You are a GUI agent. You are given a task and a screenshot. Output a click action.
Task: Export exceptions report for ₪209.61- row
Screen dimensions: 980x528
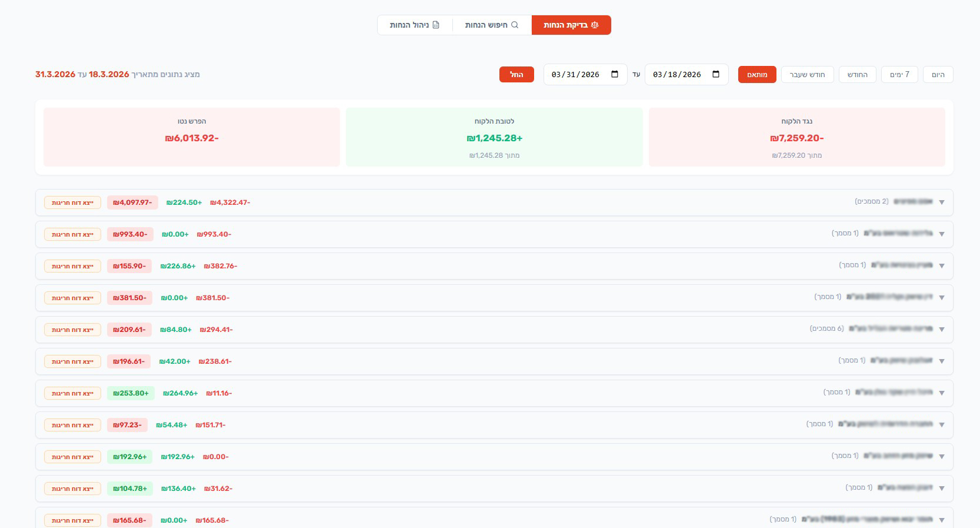tap(72, 330)
